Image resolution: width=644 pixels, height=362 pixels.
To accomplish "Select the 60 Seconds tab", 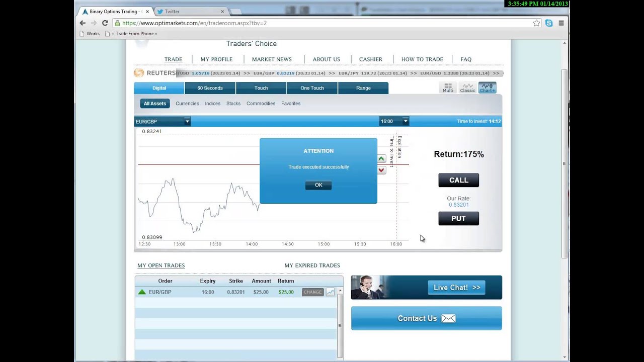I will point(210,88).
